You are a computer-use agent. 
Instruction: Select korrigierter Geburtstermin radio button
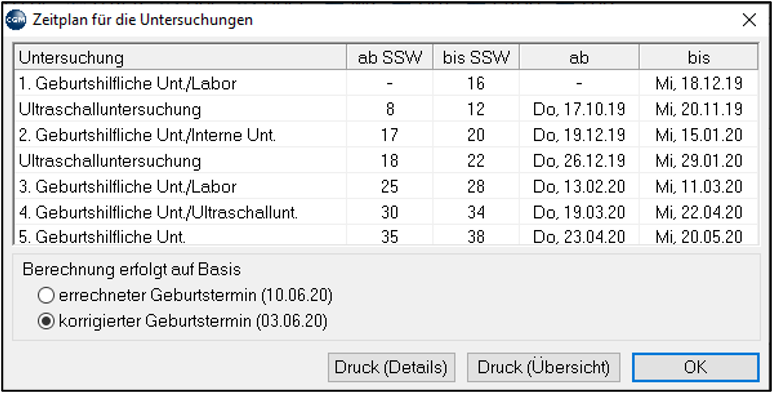click(x=46, y=322)
